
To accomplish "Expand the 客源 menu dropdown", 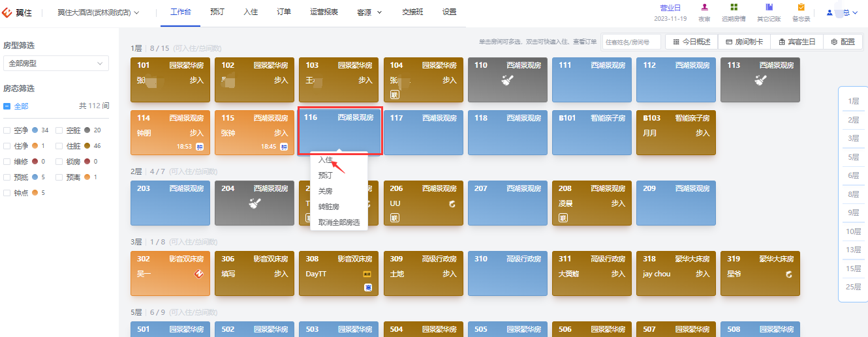I will pos(380,12).
